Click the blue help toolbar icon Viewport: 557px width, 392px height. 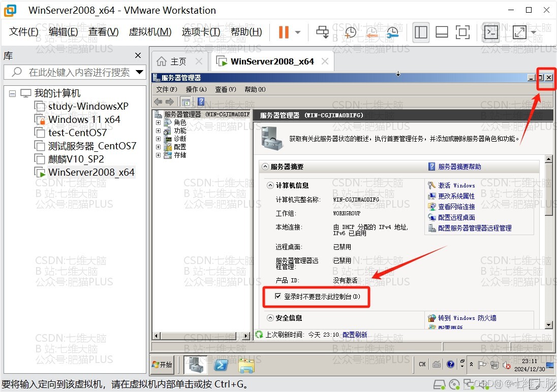coord(201,102)
